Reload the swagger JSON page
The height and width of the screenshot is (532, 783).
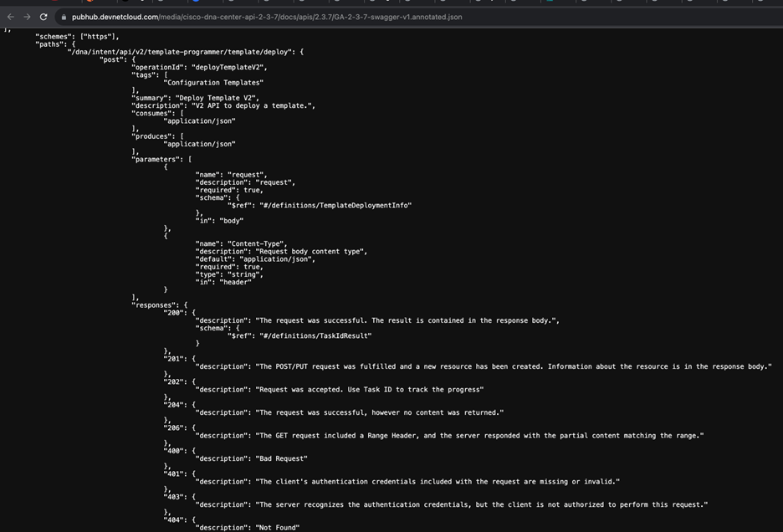pos(43,17)
